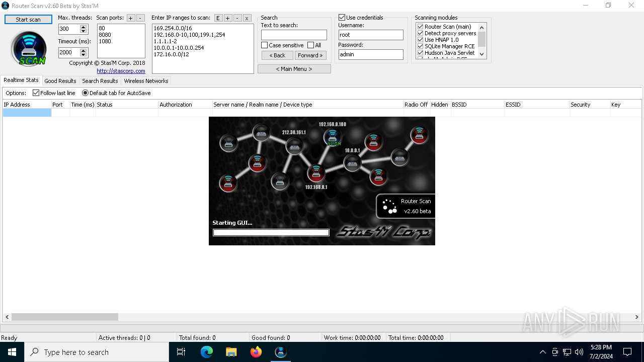
Task: Launch Firefox from taskbar
Action: click(x=256, y=352)
